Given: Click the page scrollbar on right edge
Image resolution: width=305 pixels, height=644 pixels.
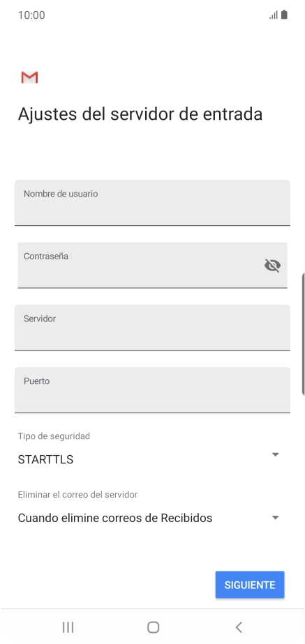Looking at the screenshot, I should point(304,333).
